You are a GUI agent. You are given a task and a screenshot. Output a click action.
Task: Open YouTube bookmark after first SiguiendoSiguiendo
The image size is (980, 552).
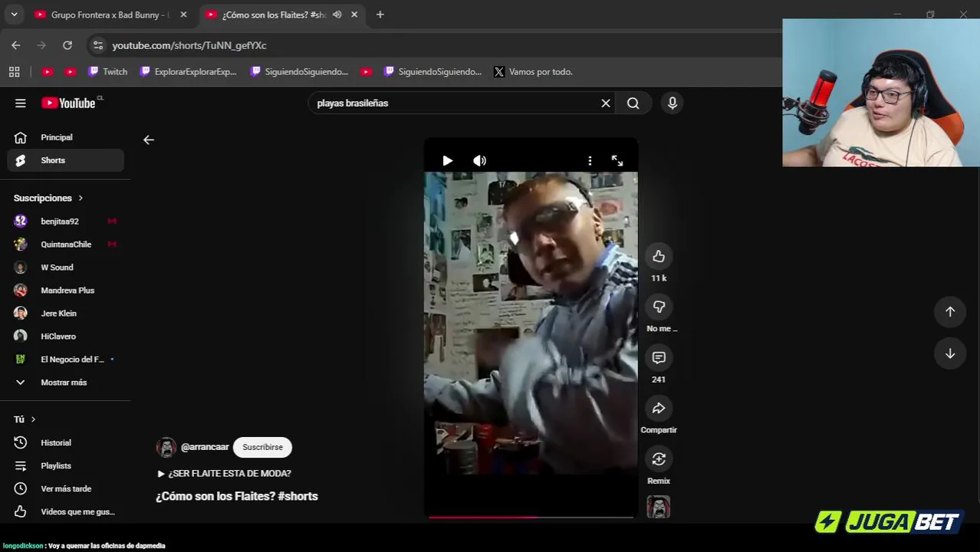(367, 71)
